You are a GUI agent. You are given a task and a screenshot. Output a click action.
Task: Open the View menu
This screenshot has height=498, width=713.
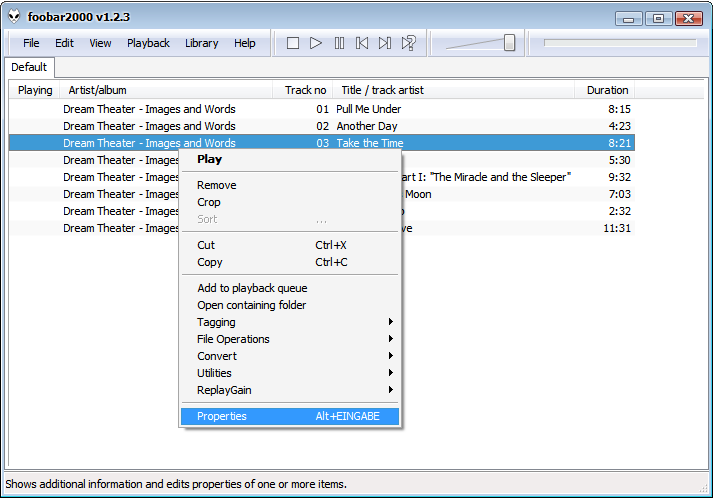click(100, 43)
